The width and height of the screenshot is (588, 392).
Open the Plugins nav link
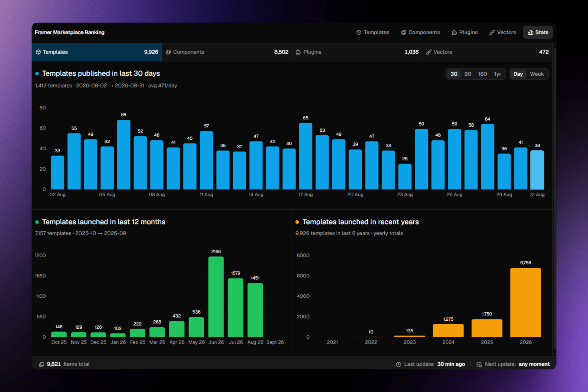point(465,32)
